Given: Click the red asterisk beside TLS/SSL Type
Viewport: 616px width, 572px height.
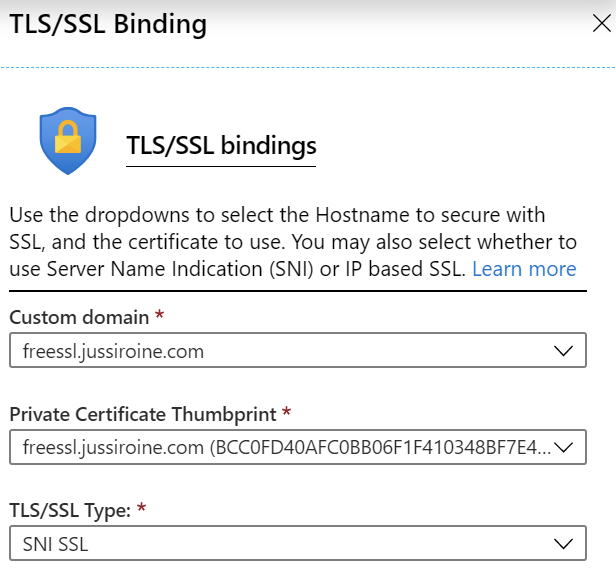Looking at the screenshot, I should (x=141, y=508).
